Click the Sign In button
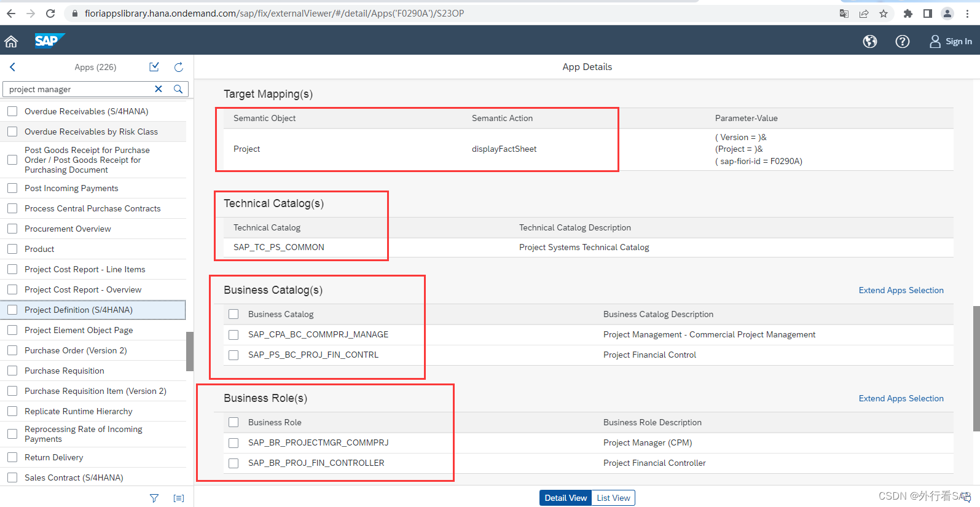The height and width of the screenshot is (507, 980). [951, 41]
